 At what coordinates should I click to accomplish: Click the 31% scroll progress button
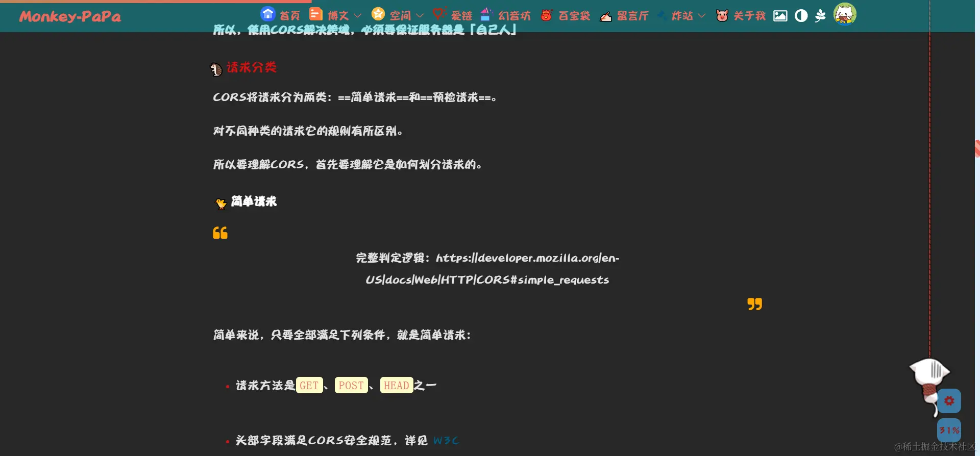point(949,430)
